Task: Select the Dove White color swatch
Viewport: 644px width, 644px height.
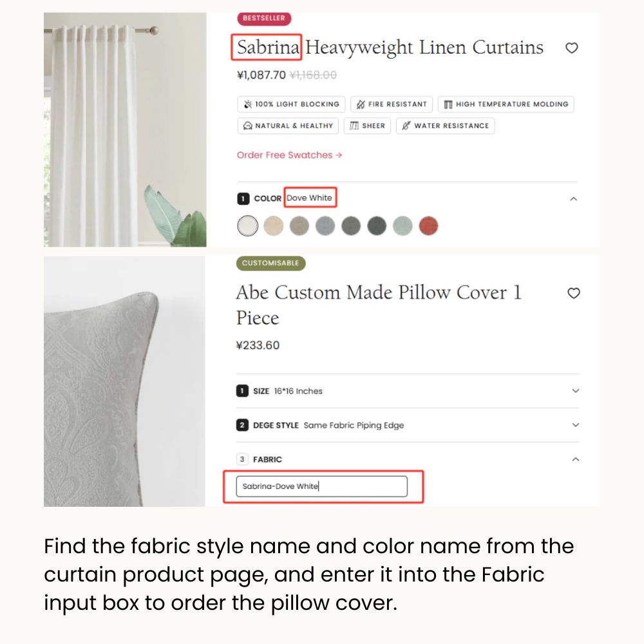Action: click(248, 226)
